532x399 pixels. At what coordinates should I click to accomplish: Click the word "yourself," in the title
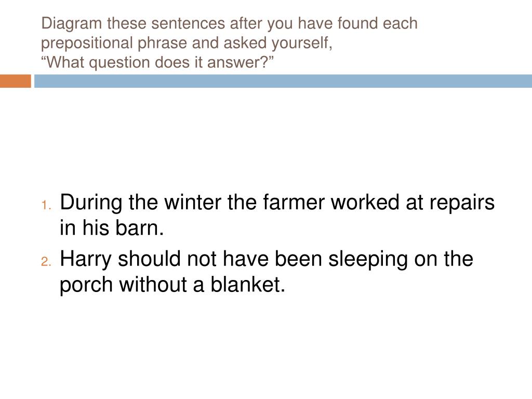(302, 44)
